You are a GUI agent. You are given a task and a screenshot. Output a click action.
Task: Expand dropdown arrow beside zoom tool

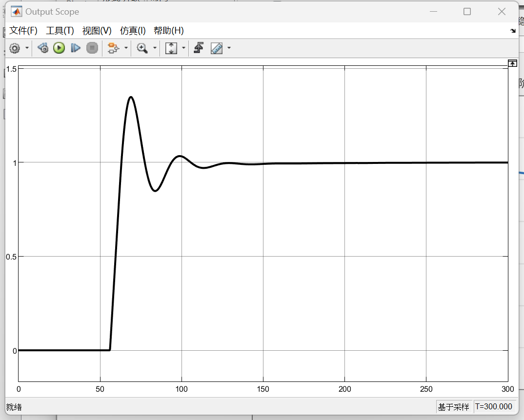pyautogui.click(x=155, y=48)
